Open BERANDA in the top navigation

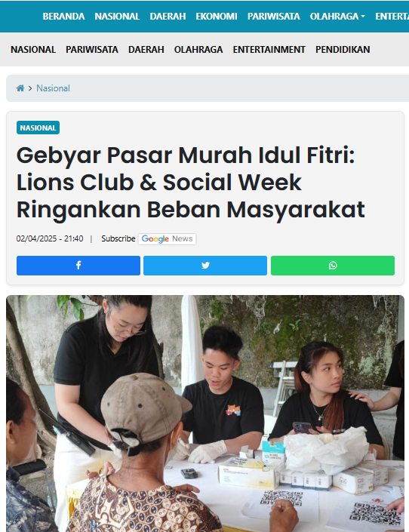(x=63, y=17)
